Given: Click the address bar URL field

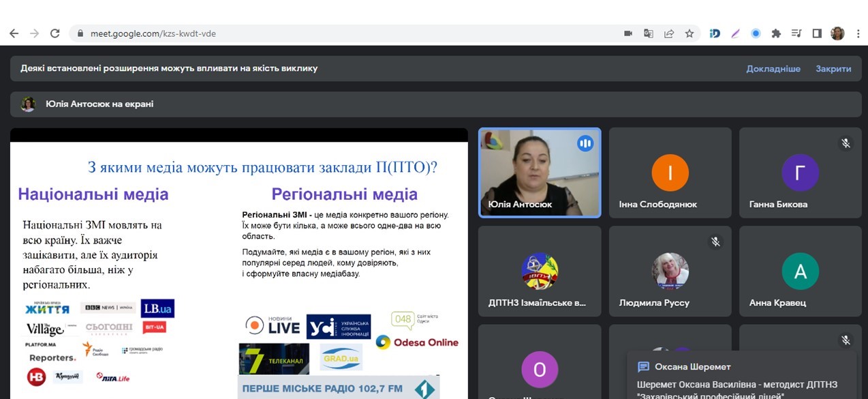Looking at the screenshot, I should pyautogui.click(x=341, y=33).
